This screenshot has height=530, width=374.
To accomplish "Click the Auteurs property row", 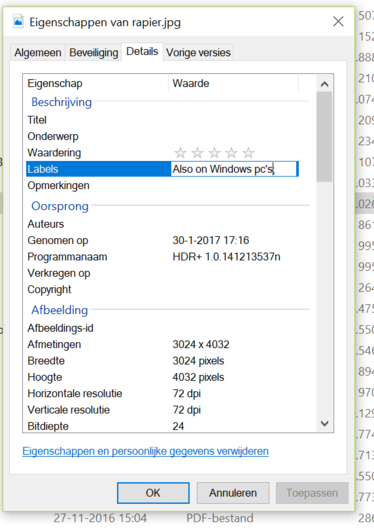I will point(167,224).
